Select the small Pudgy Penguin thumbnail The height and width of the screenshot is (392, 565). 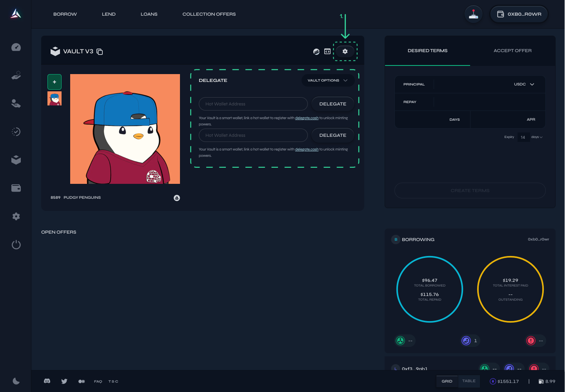click(x=55, y=98)
